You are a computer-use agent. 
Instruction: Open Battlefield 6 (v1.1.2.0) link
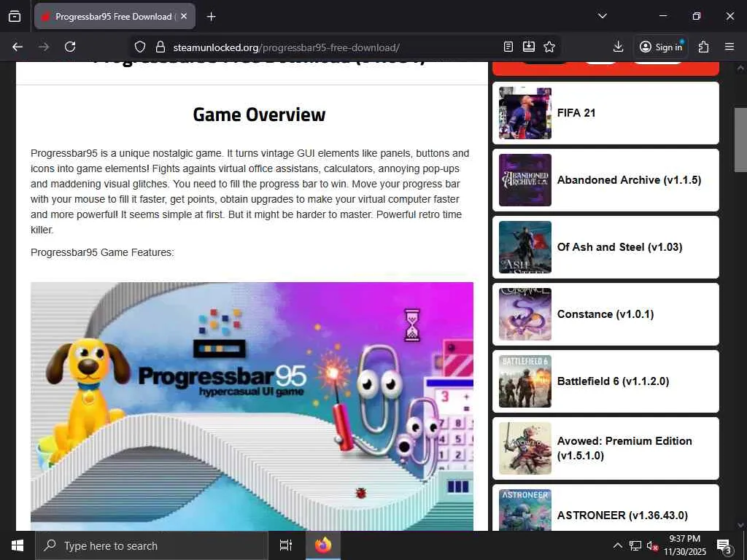(x=613, y=381)
